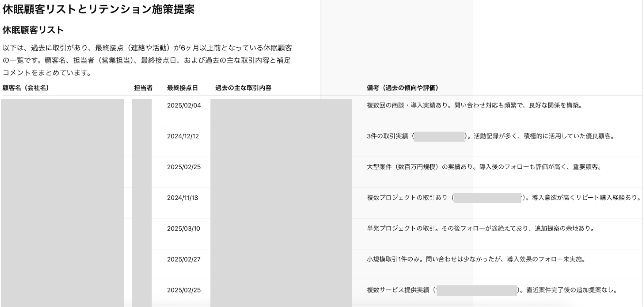The width and height of the screenshot is (644, 307).
Task: Select the date cell 2025/03/10
Action: click(183, 229)
